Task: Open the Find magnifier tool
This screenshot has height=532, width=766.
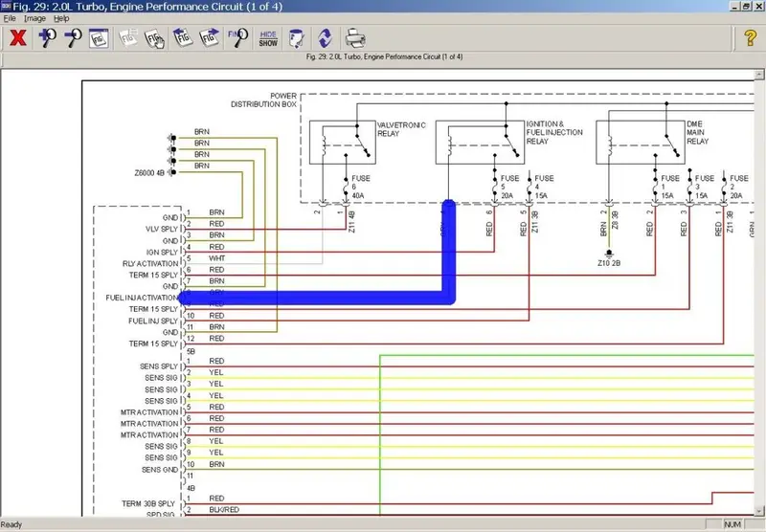Action: [x=237, y=37]
